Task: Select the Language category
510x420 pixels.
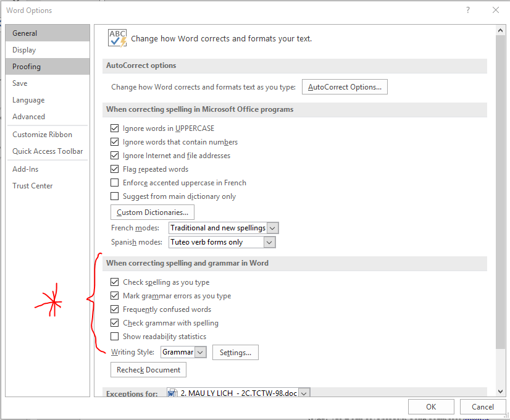Action: coord(48,100)
